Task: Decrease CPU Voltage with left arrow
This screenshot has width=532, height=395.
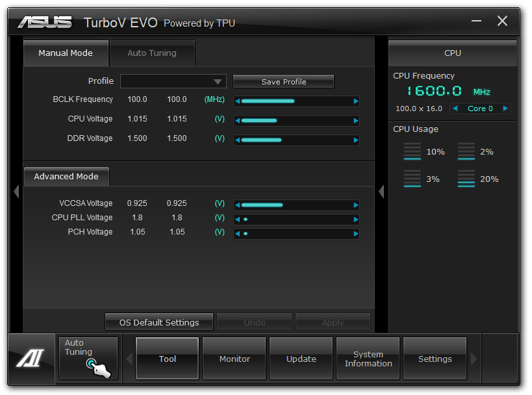Action: click(x=238, y=120)
